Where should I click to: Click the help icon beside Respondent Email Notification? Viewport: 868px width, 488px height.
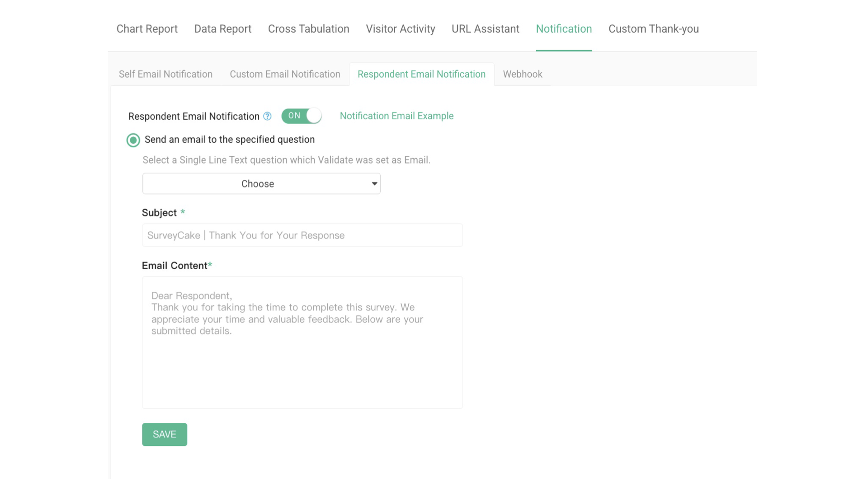pyautogui.click(x=267, y=116)
